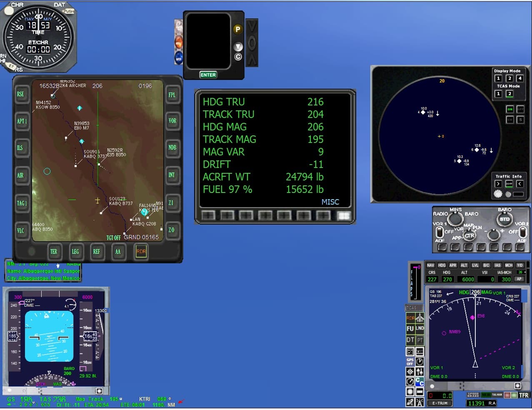Image resolution: width=532 pixels, height=410 pixels.
Task: Click the FU fuel panel icon
Action: 410,329
